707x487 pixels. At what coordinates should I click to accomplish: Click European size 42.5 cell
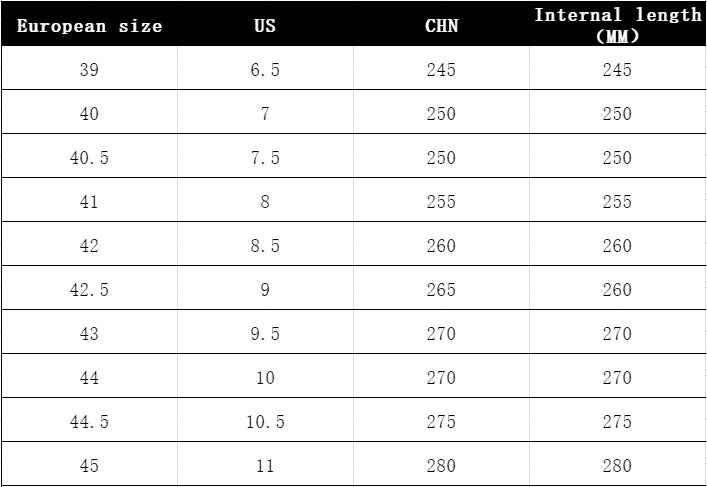pos(89,289)
